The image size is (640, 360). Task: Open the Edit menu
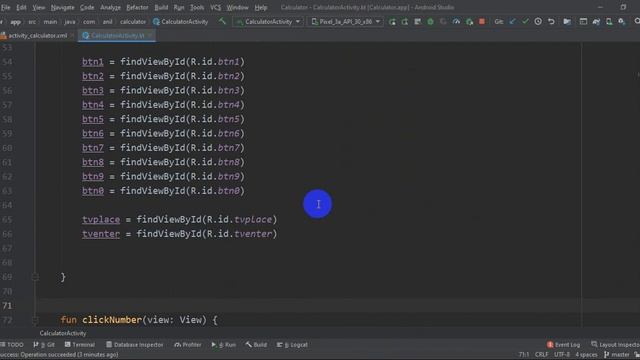tap(21, 7)
